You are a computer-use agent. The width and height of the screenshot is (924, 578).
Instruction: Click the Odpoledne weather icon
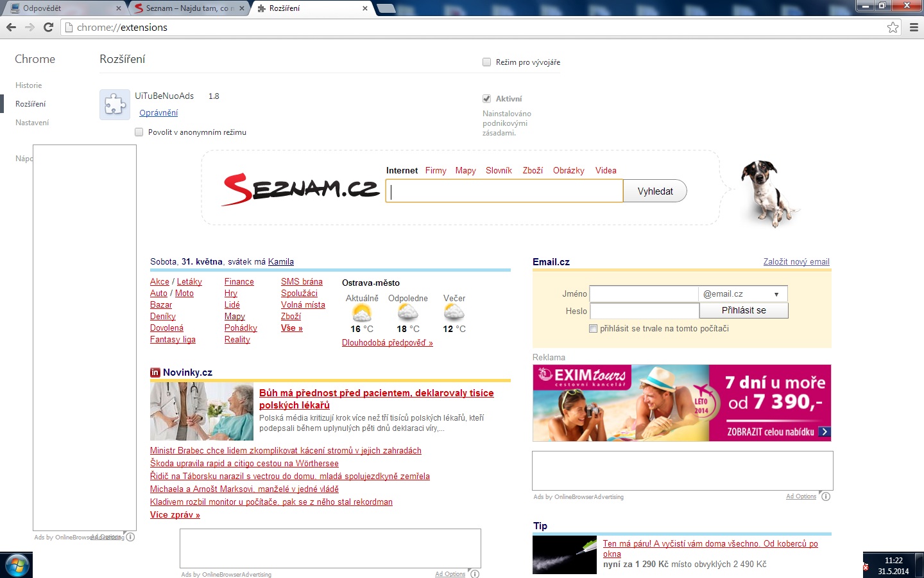(x=408, y=313)
